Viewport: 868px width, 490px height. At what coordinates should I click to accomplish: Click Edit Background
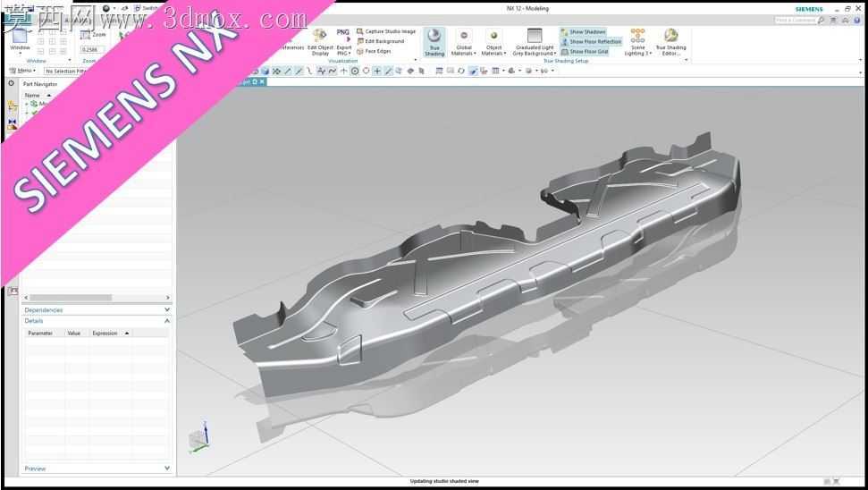coord(380,41)
